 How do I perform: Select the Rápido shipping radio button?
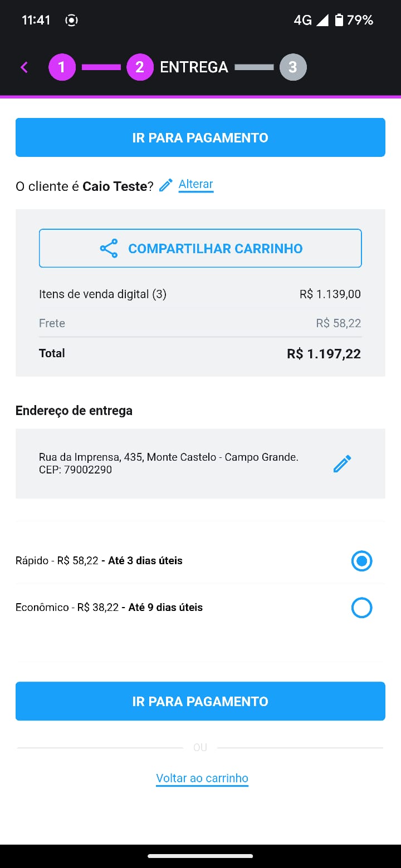[x=362, y=561]
